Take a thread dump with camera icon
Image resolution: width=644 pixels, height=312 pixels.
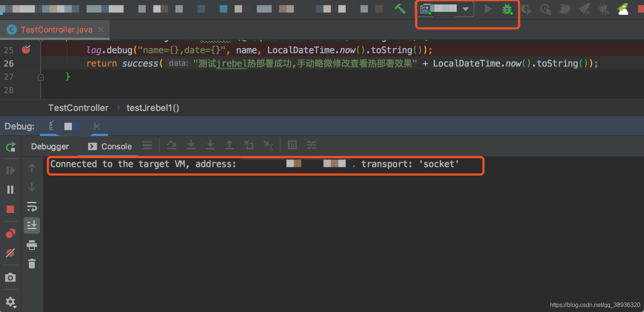[10, 277]
